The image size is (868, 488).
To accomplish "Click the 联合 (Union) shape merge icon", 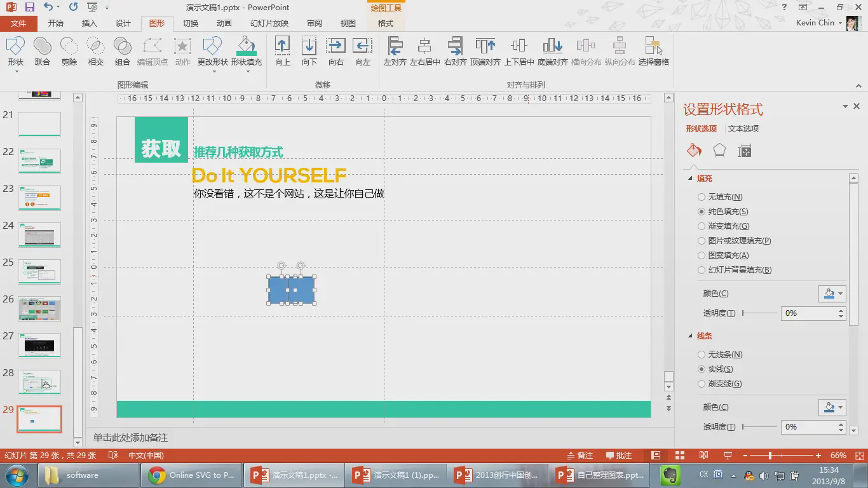I will pos(42,51).
